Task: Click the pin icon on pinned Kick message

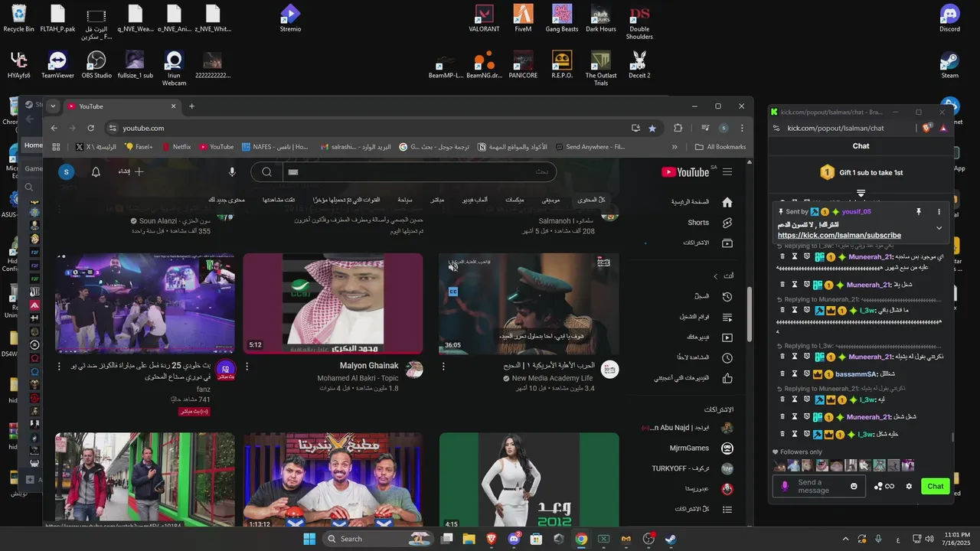Action: (x=919, y=212)
